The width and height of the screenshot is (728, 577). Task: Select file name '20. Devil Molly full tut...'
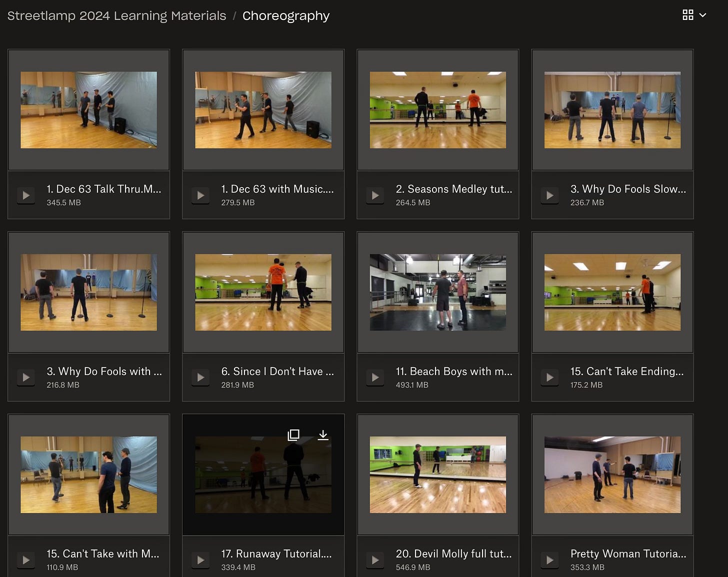[454, 554]
